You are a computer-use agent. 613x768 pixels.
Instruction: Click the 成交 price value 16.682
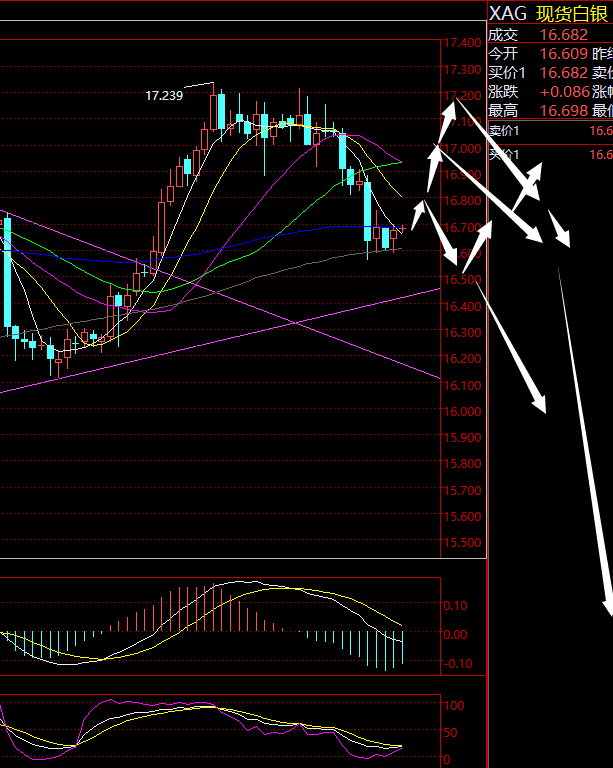point(564,35)
